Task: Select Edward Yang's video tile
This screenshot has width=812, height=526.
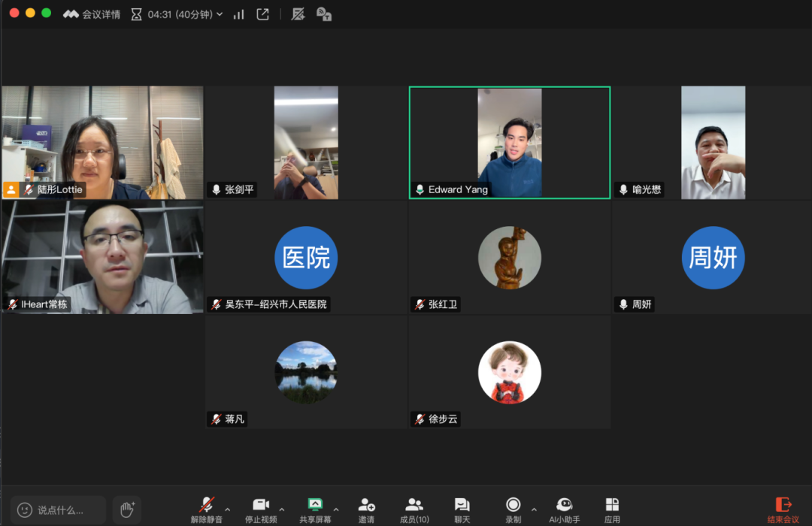Action: coord(510,143)
